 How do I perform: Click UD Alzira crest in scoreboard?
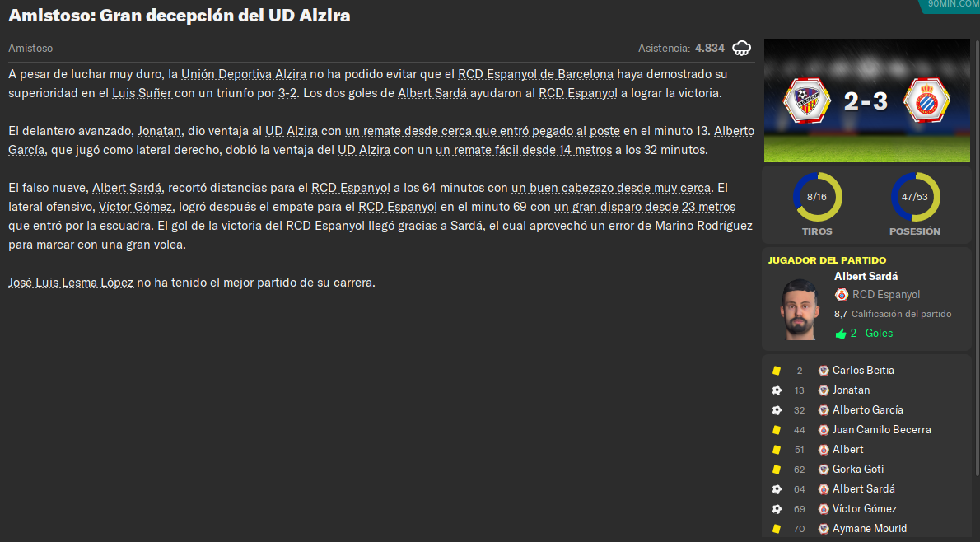[x=806, y=101]
